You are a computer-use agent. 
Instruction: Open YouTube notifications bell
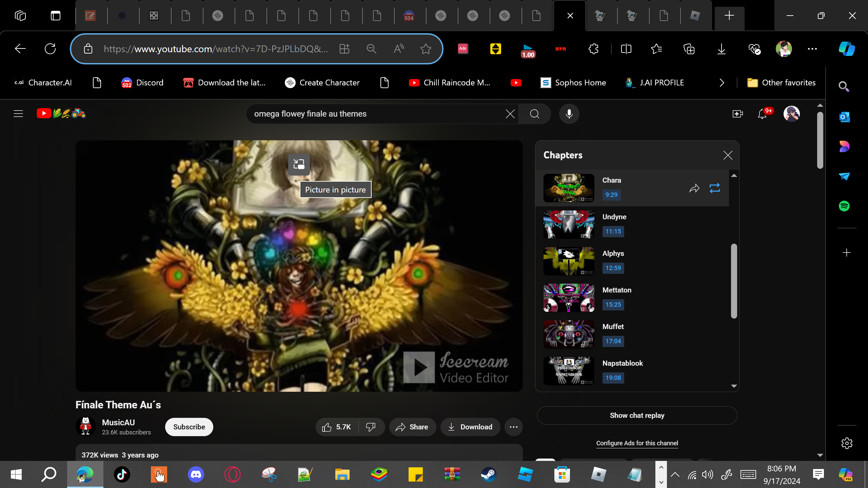click(x=762, y=114)
